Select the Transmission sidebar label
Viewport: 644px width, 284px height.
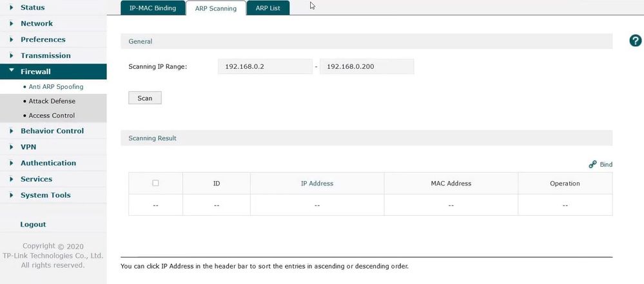point(46,55)
